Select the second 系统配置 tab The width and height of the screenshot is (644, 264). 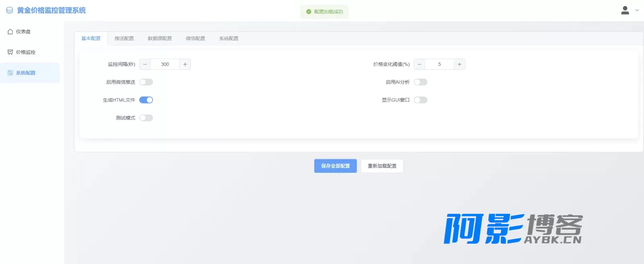coord(229,38)
